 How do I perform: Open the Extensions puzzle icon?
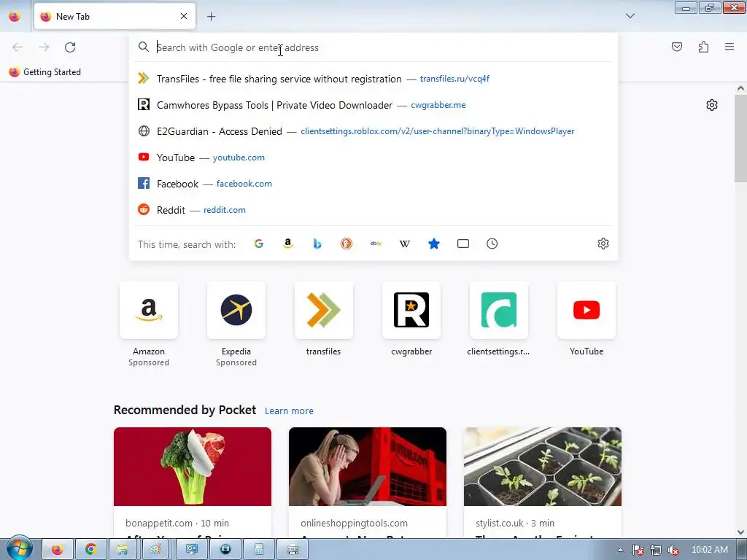click(x=704, y=47)
